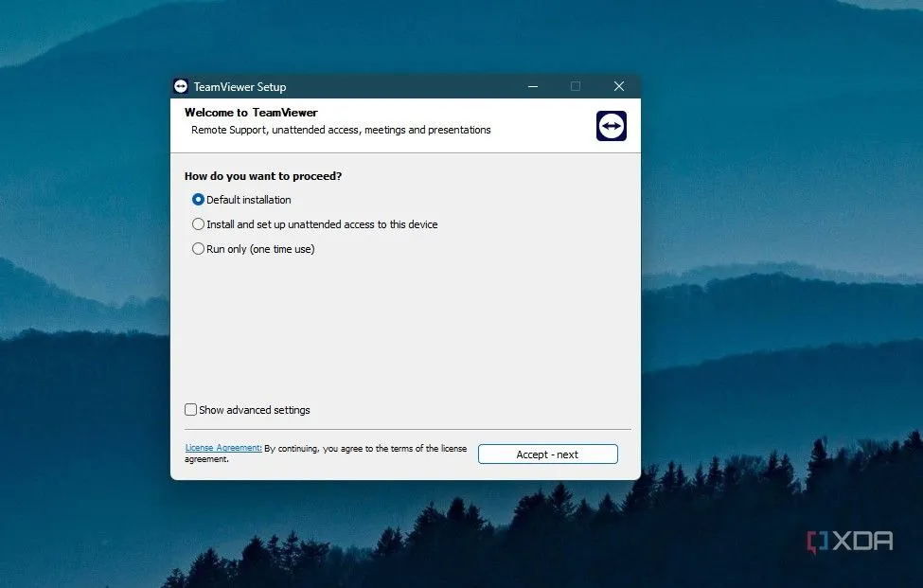Viewport: 923px width, 588px height.
Task: Enable the Show advanced settings checkbox
Action: (x=190, y=410)
